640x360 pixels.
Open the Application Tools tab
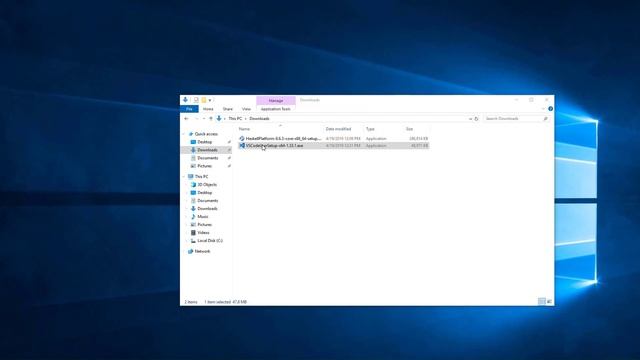point(276,109)
